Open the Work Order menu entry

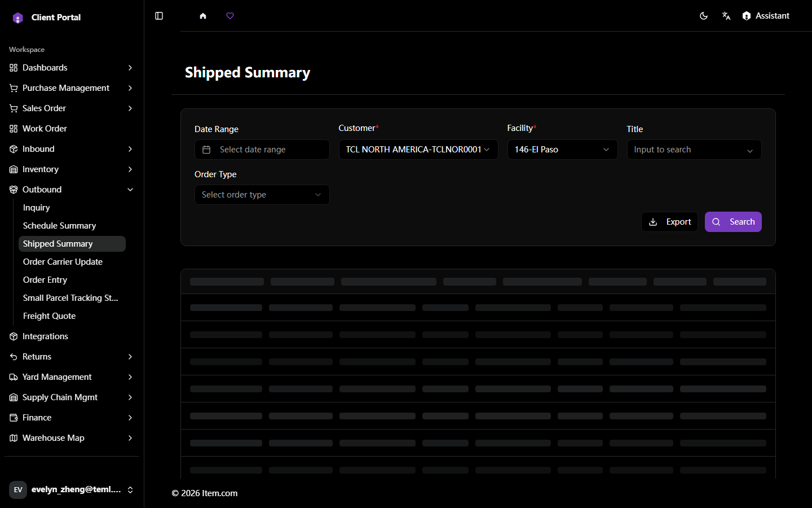72,129
